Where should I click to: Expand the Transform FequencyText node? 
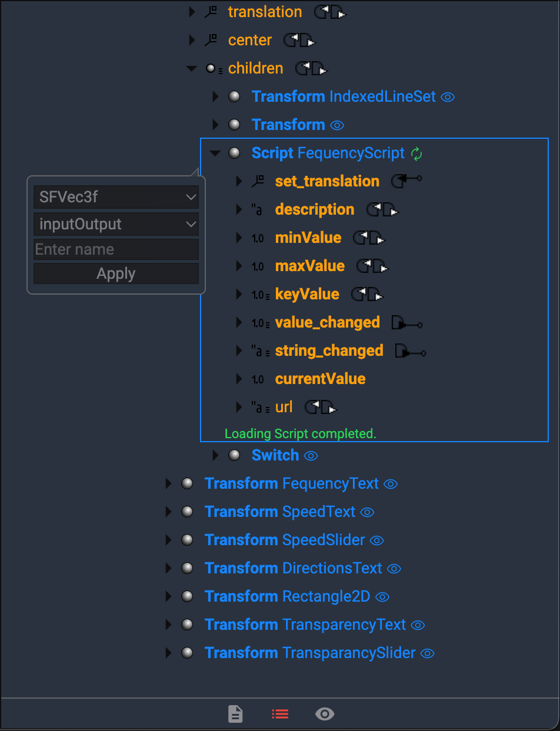pos(169,484)
